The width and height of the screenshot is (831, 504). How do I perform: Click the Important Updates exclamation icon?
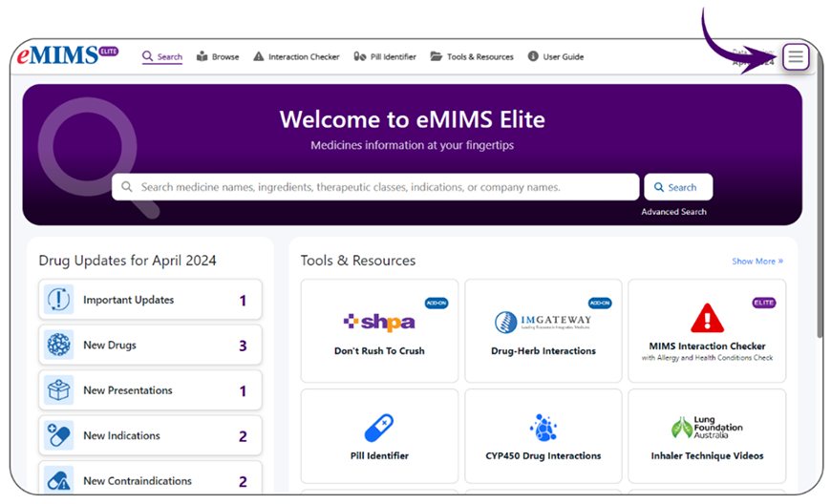59,300
